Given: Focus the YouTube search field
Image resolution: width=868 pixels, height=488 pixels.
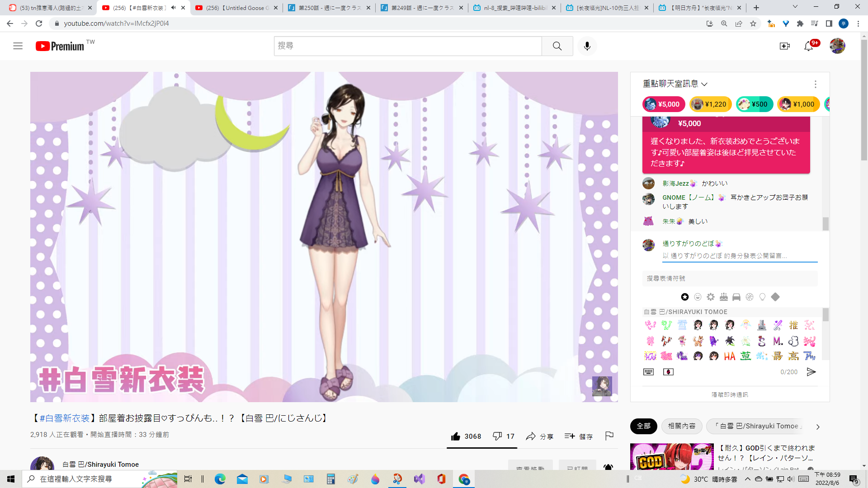Looking at the screenshot, I should 408,46.
